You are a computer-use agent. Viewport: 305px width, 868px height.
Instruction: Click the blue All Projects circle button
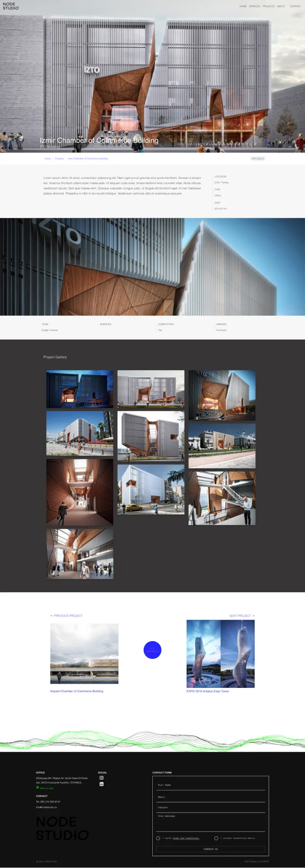click(152, 650)
